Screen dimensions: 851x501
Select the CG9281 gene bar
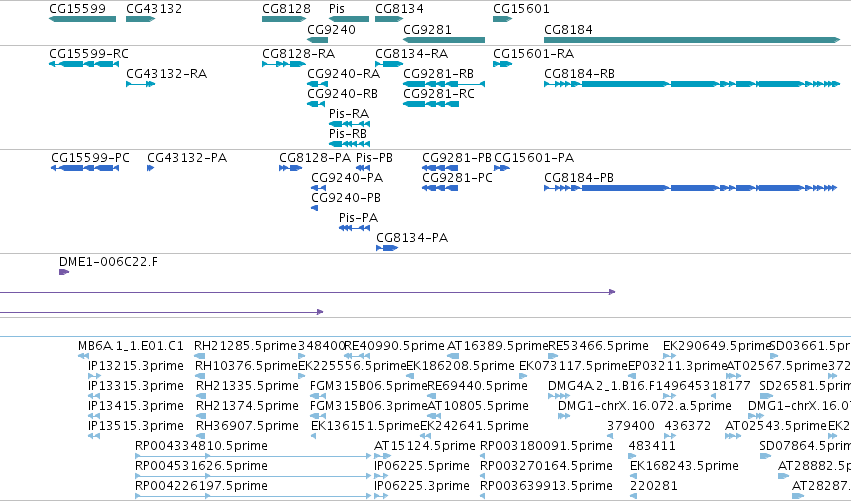[444, 40]
